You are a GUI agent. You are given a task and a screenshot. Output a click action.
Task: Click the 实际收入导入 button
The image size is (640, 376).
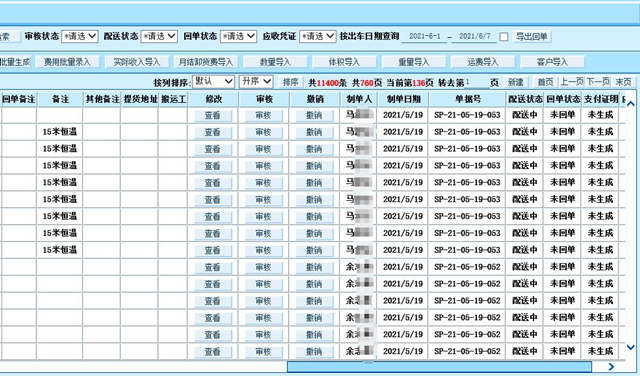tap(136, 62)
